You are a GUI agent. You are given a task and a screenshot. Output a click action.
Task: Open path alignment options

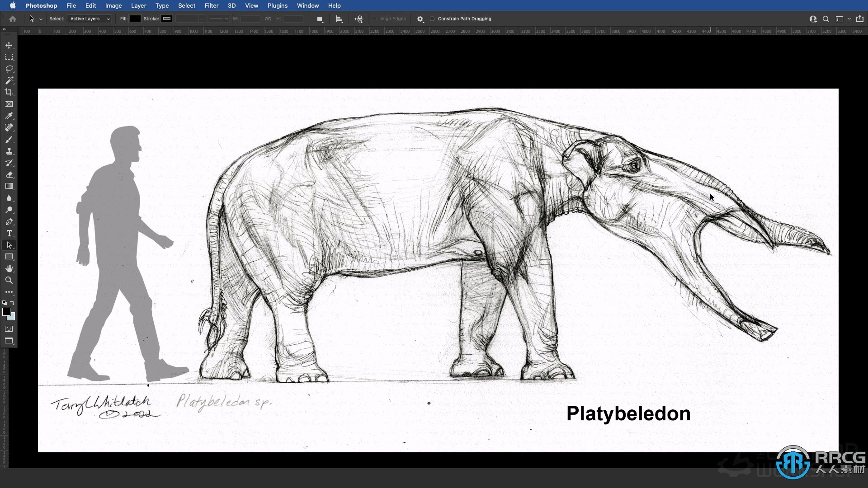tap(339, 19)
